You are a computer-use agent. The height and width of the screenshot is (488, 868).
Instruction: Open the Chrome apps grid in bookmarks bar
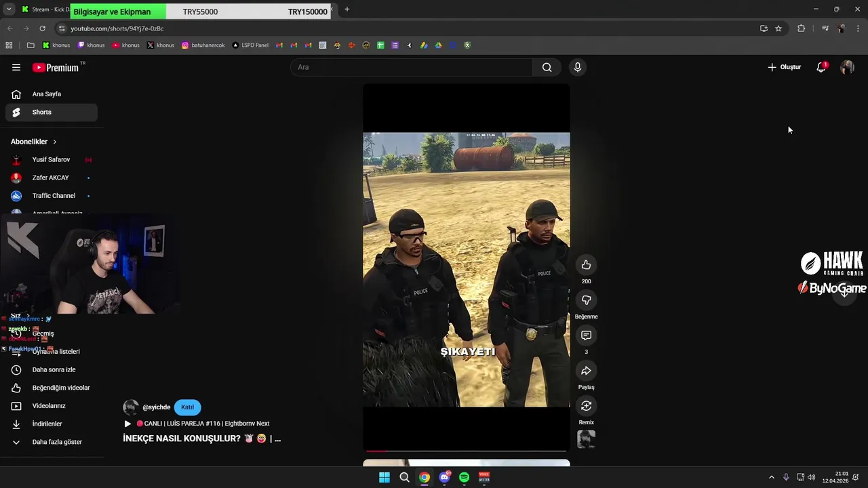click(9, 45)
